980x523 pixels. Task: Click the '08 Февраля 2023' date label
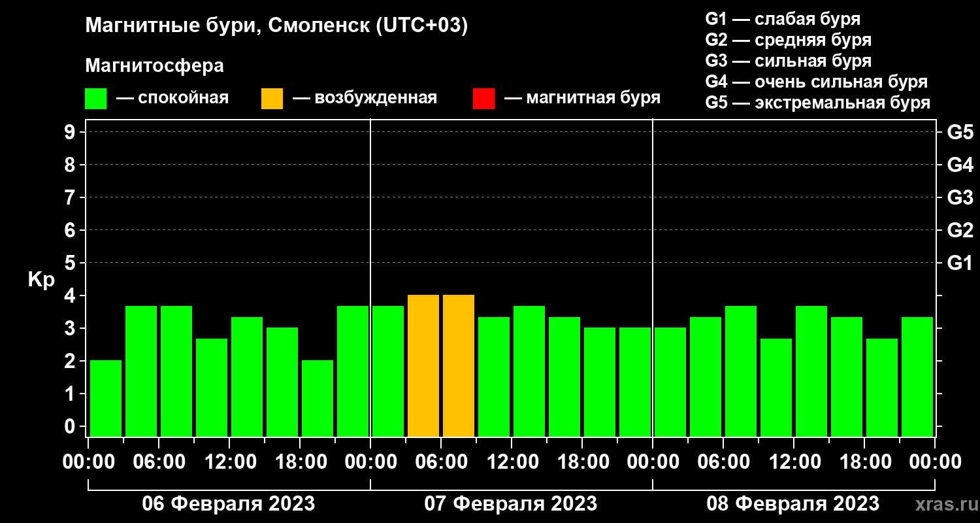pyautogui.click(x=793, y=504)
